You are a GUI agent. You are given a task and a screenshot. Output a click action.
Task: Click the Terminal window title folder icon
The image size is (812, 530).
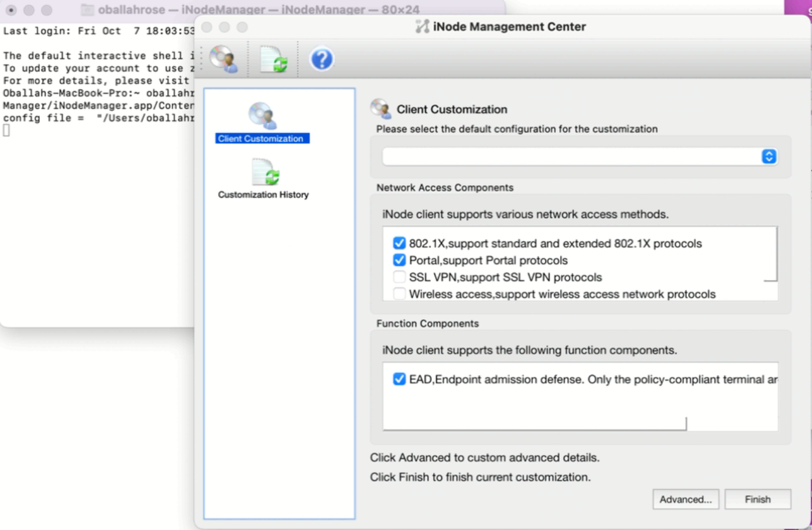click(87, 10)
